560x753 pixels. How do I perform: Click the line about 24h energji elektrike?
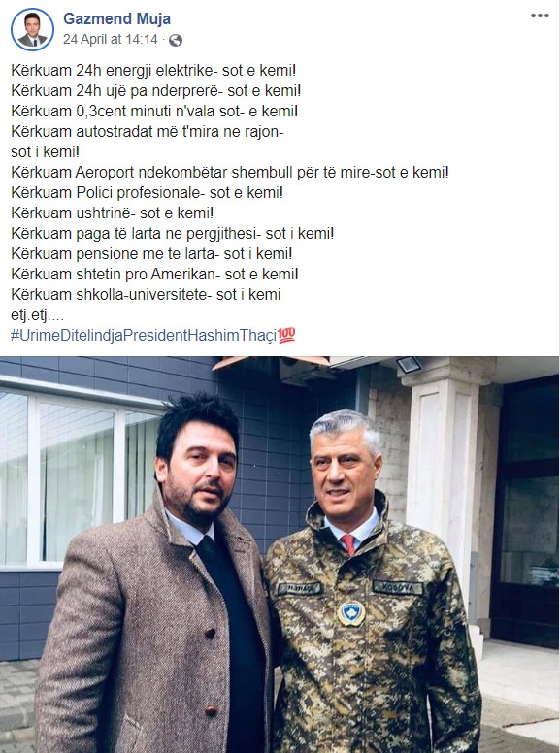pos(153,71)
